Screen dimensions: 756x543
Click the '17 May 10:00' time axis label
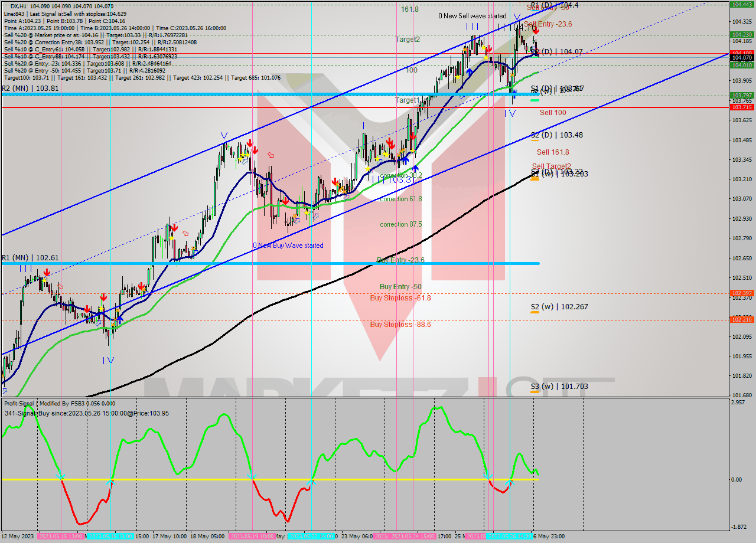(170, 537)
